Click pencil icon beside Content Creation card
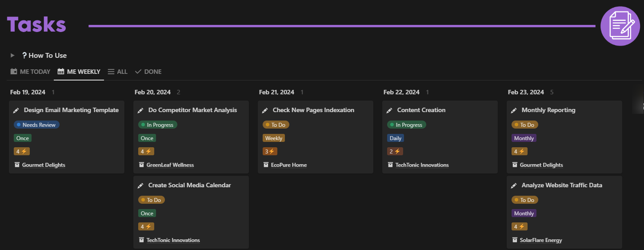Screen dimensions: 644x250 pyautogui.click(x=389, y=110)
